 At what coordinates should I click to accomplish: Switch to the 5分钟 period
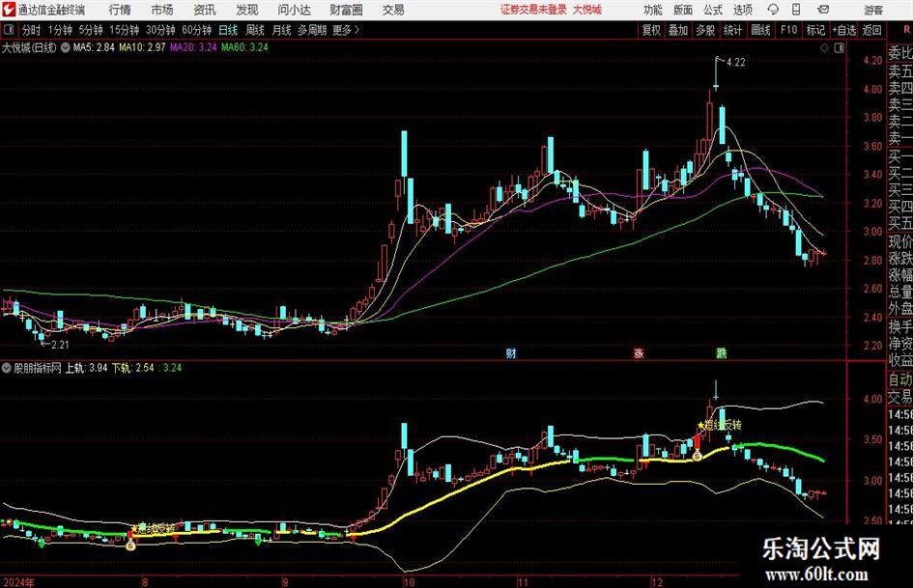point(91,30)
